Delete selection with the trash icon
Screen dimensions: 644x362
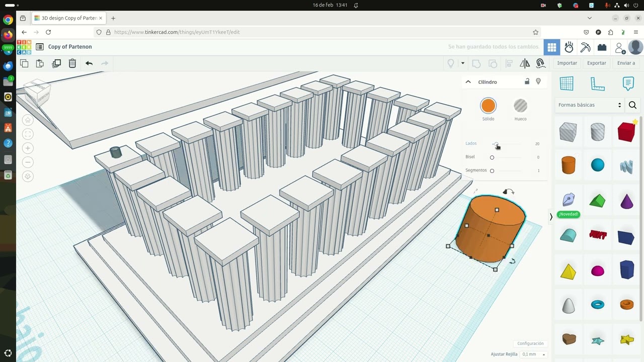click(72, 63)
